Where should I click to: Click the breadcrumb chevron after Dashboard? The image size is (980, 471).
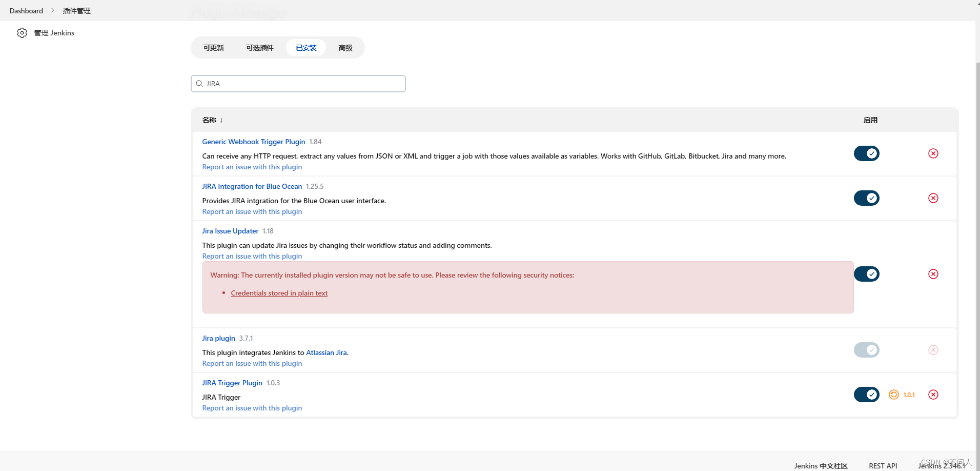(x=53, y=10)
